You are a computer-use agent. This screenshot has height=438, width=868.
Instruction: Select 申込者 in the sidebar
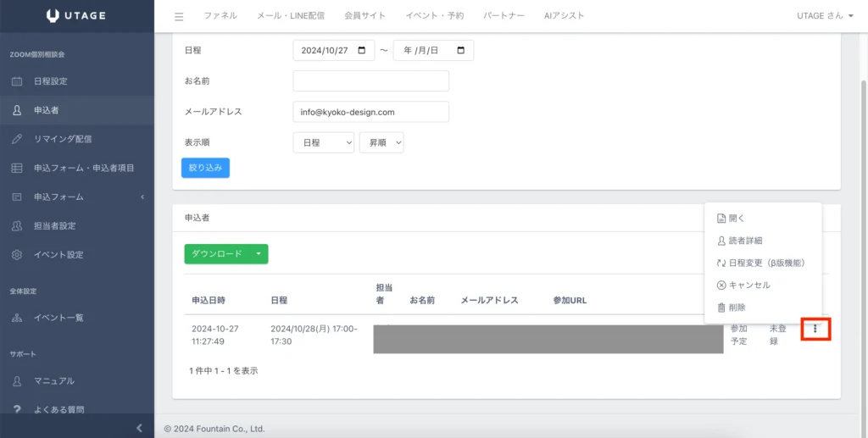pyautogui.click(x=77, y=110)
